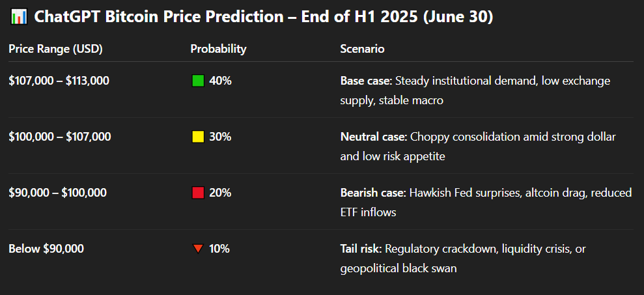Image resolution: width=644 pixels, height=295 pixels.
Task: Click the bold Tail risk label
Action: coord(361,249)
